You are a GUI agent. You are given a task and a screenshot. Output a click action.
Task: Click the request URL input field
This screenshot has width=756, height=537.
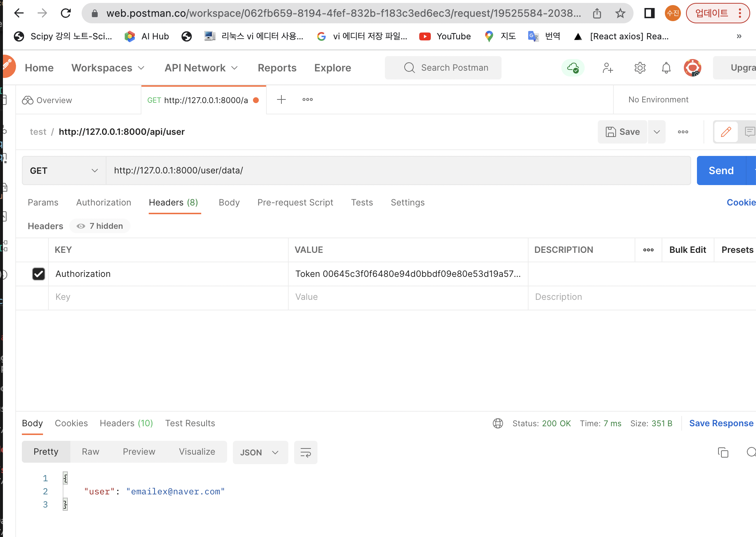tap(397, 170)
